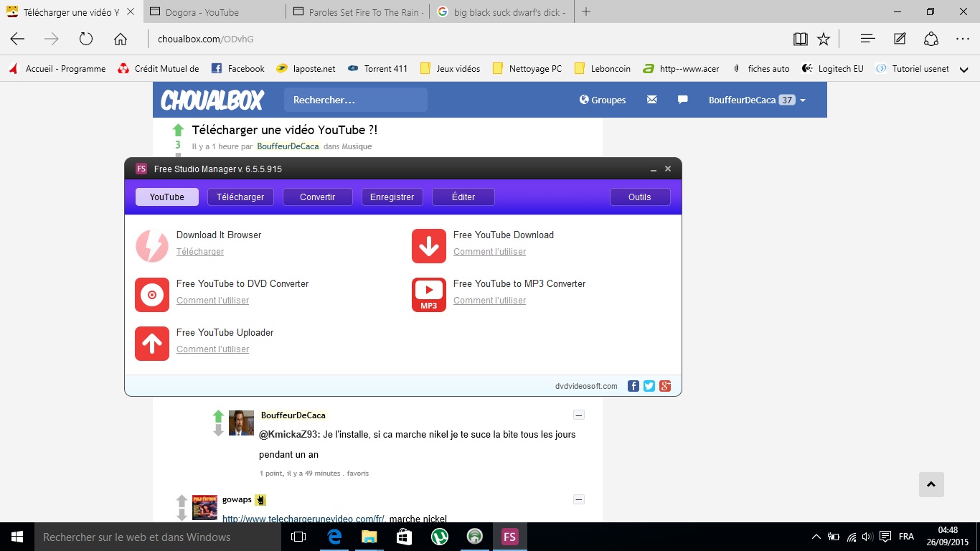Collapse the gowaps comment
980x551 pixels.
click(579, 499)
